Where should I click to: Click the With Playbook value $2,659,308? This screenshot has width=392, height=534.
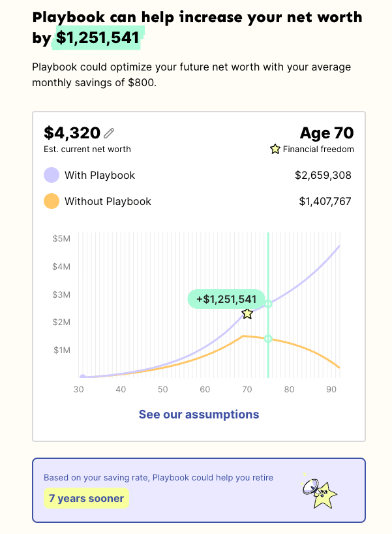323,175
